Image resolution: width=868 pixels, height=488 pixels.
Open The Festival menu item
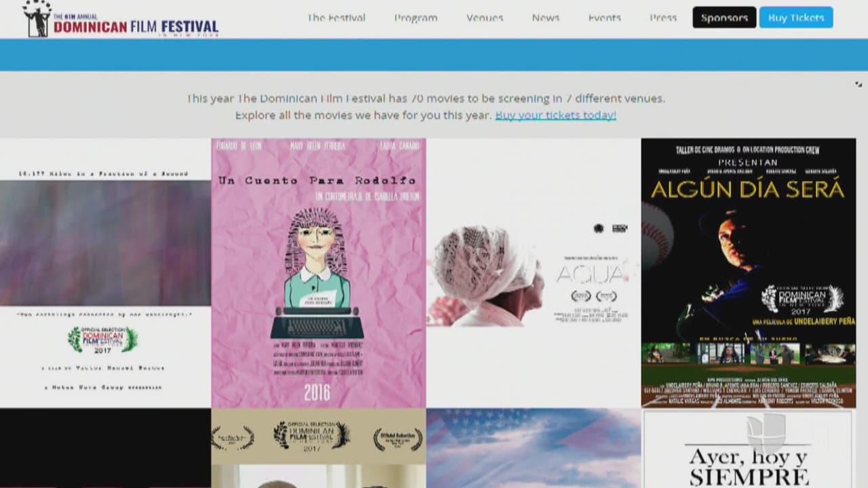point(336,18)
